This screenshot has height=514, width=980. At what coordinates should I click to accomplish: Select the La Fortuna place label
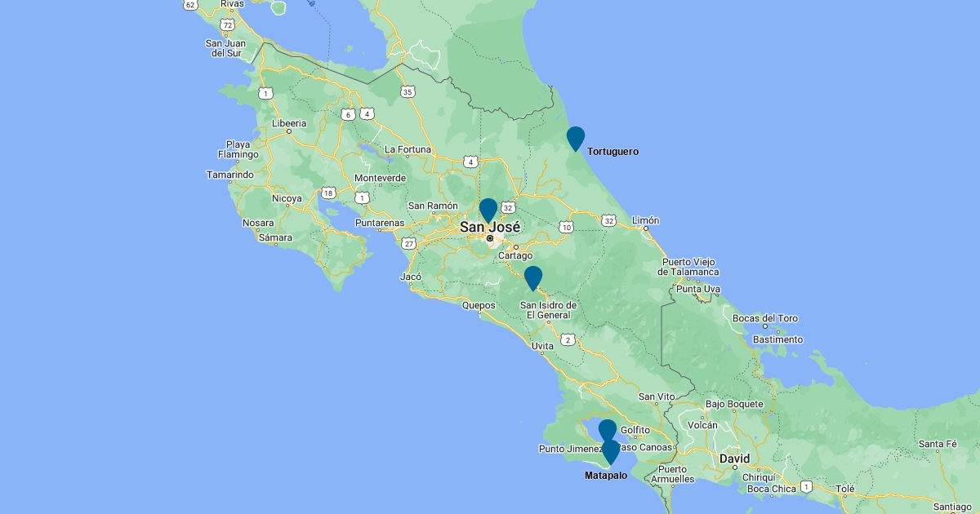(408, 149)
